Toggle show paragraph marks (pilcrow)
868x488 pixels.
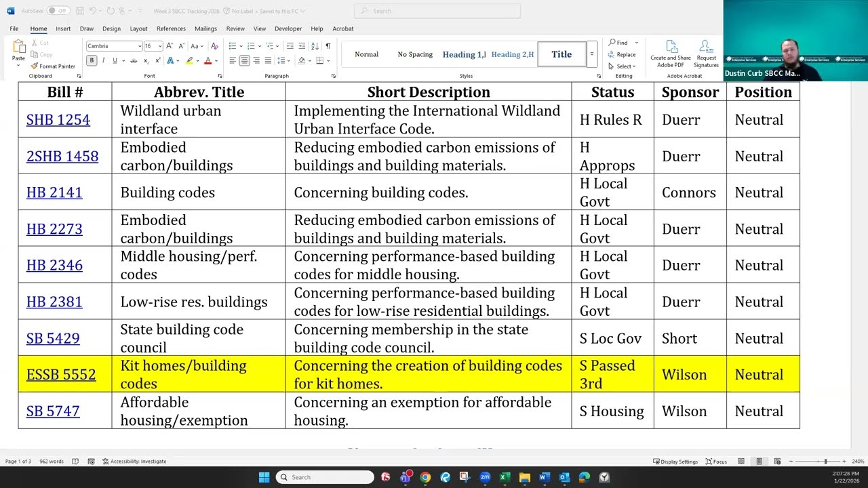tap(328, 46)
